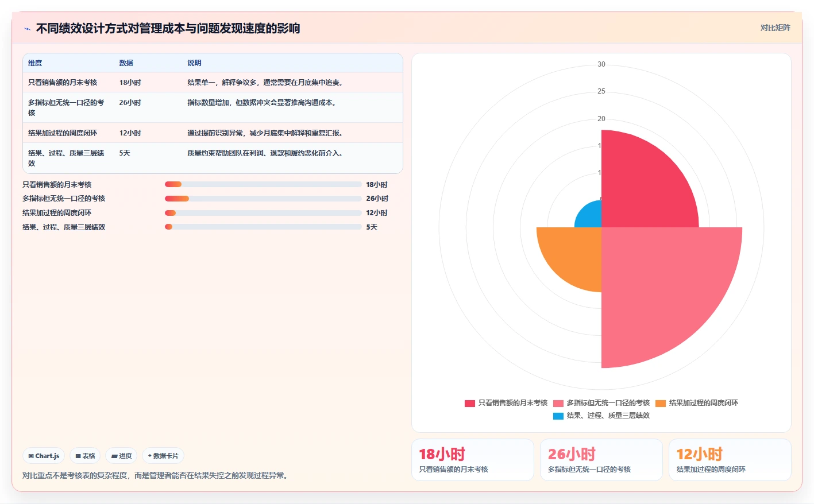814x504 pixels.
Task: Click progress label 5天 beside bar
Action: (x=372, y=227)
